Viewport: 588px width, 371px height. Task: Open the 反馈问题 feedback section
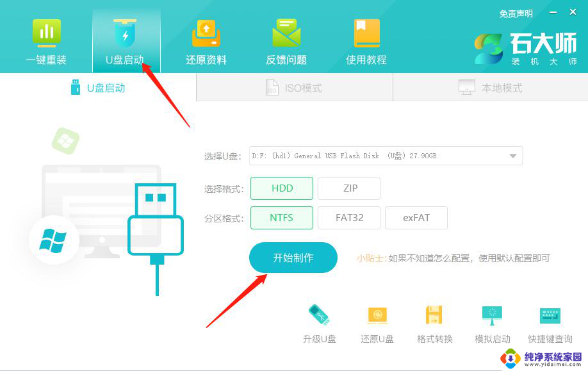click(286, 41)
